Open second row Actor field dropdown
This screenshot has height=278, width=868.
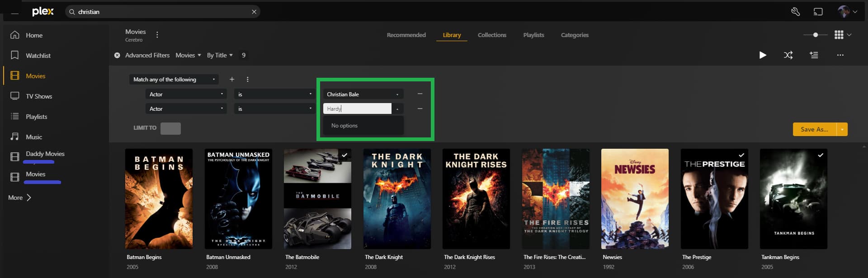coord(186,108)
